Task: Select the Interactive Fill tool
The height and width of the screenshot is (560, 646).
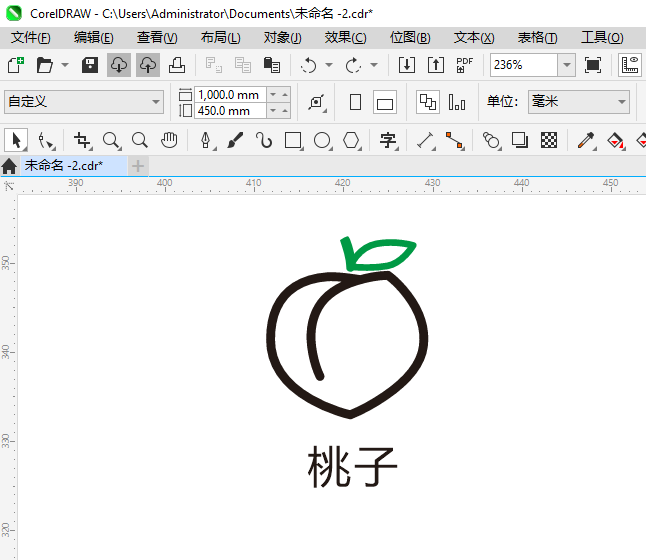Action: [616, 141]
